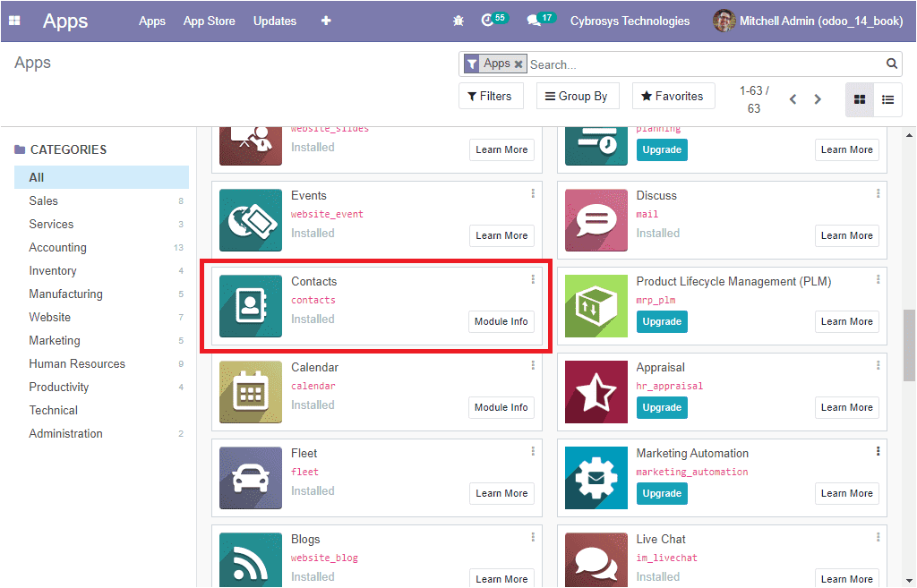The width and height of the screenshot is (917, 588).
Task: Open Events card three-dot menu
Action: coord(533,193)
